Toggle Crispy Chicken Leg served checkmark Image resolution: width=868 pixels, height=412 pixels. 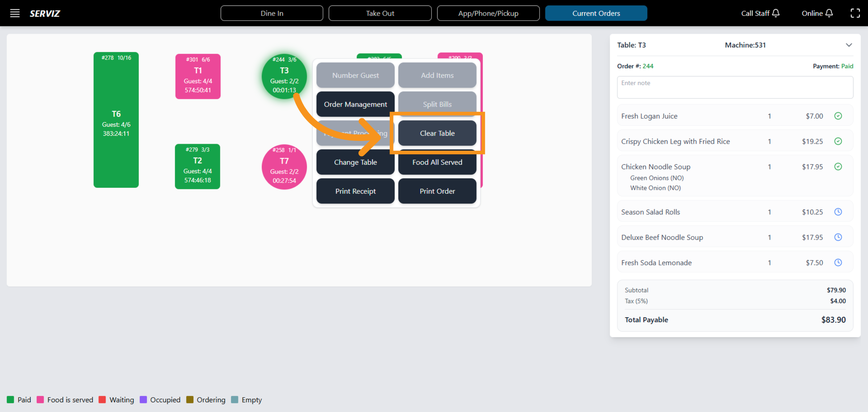pos(838,141)
